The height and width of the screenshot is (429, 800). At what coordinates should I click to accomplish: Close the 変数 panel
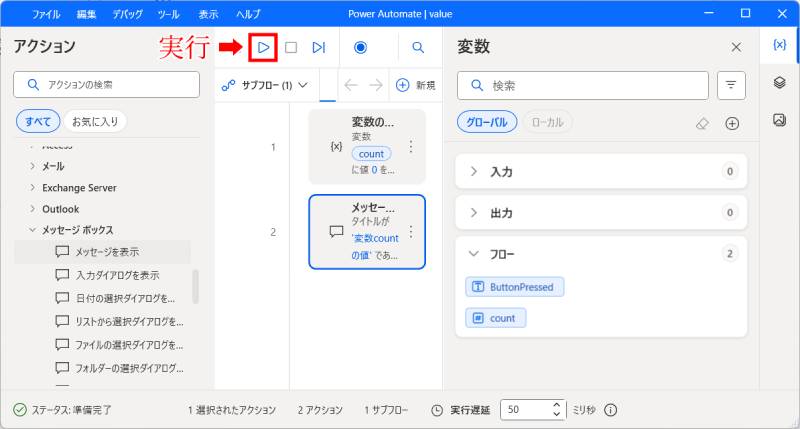[736, 47]
